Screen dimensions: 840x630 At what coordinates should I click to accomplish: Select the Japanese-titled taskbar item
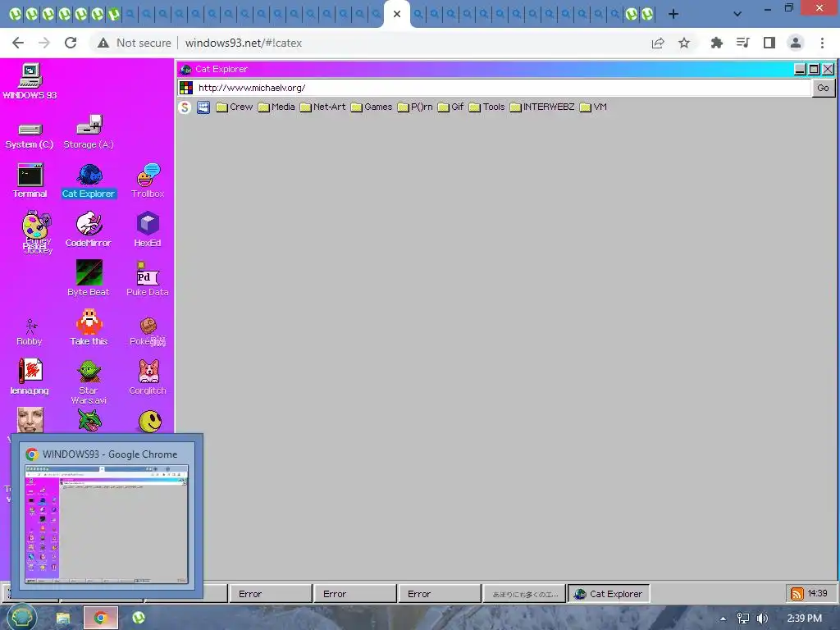(x=524, y=594)
